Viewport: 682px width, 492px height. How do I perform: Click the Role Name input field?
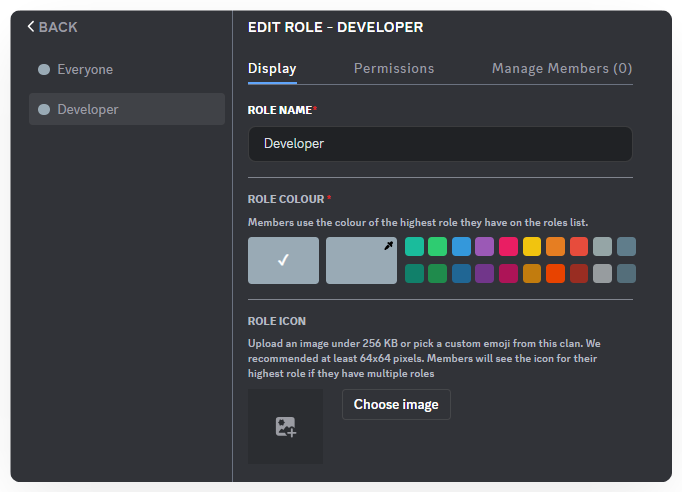click(440, 144)
